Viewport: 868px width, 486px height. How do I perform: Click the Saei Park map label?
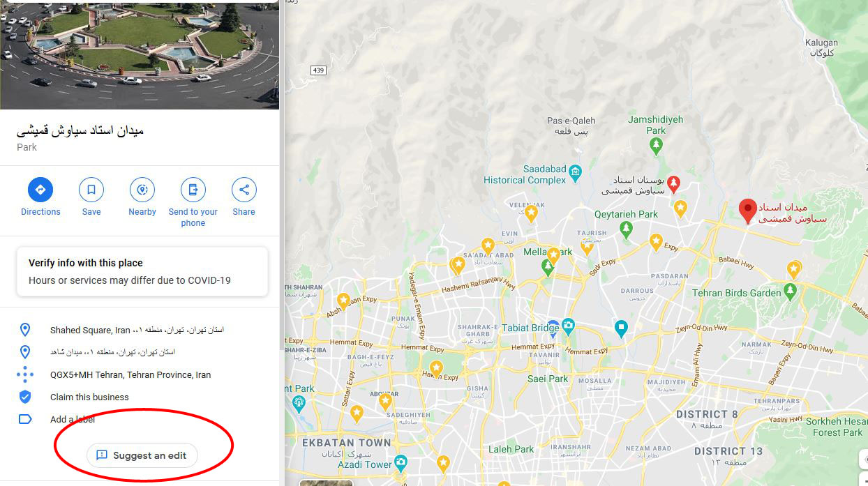(x=548, y=379)
